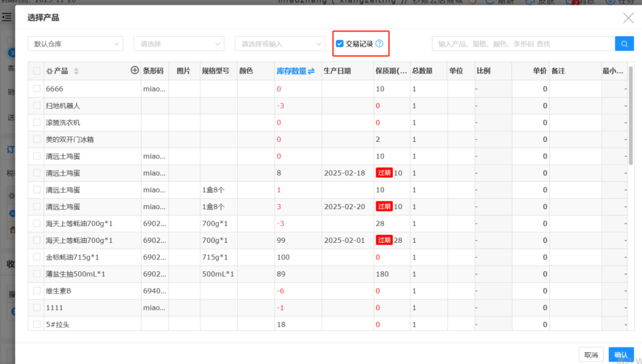Select checkbox for 金标蚝油715g*1
642x364 pixels.
coord(37,257)
